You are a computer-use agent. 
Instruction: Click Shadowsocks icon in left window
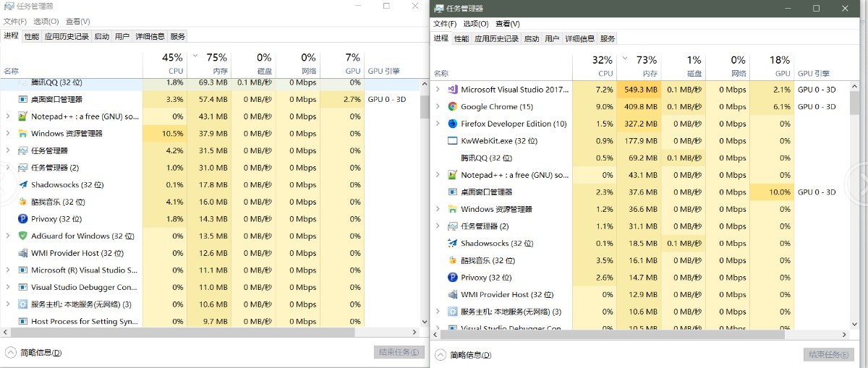(x=23, y=185)
